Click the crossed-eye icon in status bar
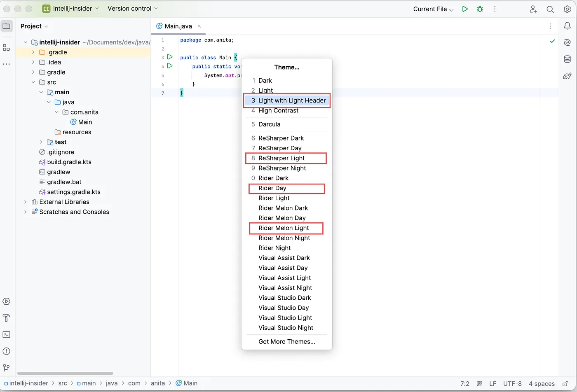Viewport: 577px width, 392px height. coord(479,383)
